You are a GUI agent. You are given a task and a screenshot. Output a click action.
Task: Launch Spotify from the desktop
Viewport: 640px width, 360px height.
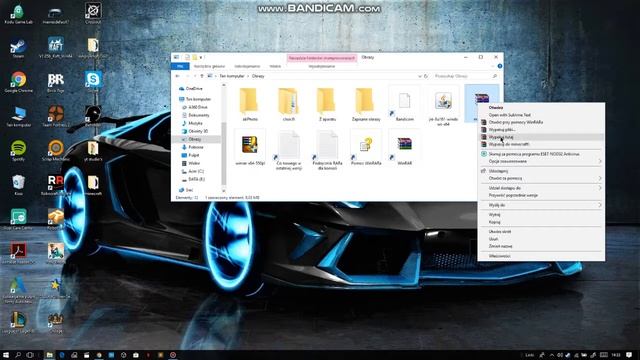tap(18, 151)
